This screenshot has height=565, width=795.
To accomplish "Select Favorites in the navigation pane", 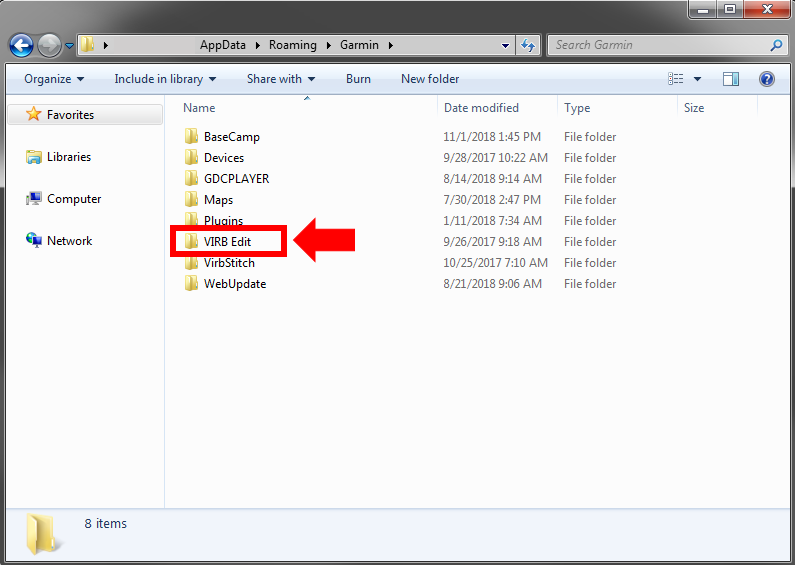I will click(85, 115).
